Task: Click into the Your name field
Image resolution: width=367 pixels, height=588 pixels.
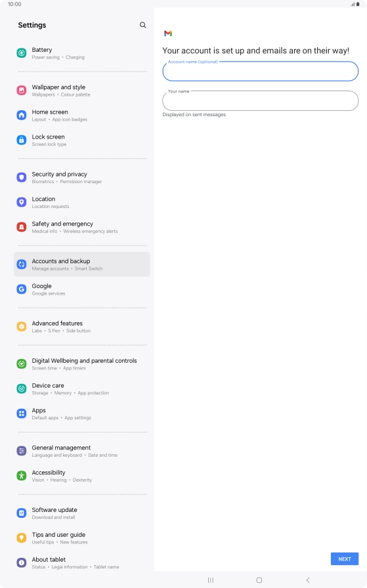Action: coord(261,100)
